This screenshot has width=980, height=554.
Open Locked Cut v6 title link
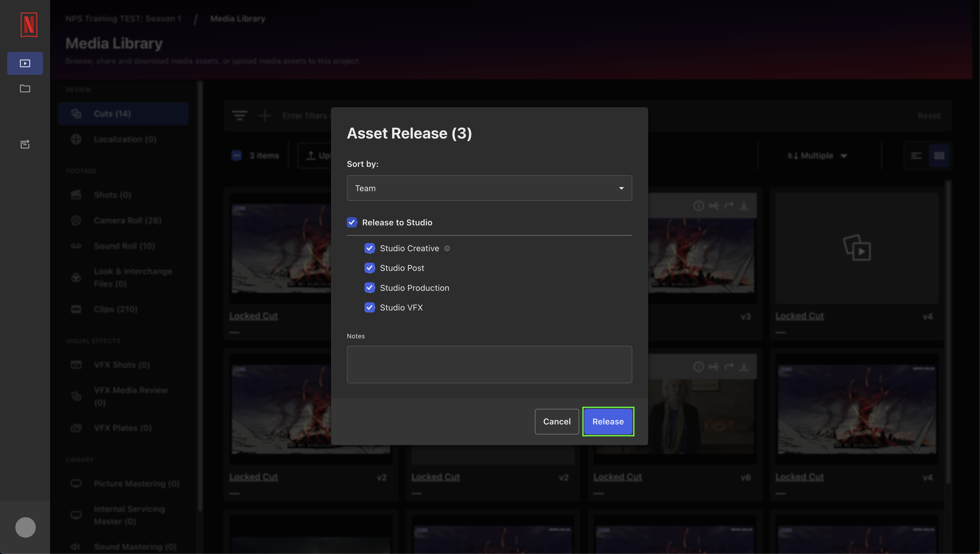617,477
